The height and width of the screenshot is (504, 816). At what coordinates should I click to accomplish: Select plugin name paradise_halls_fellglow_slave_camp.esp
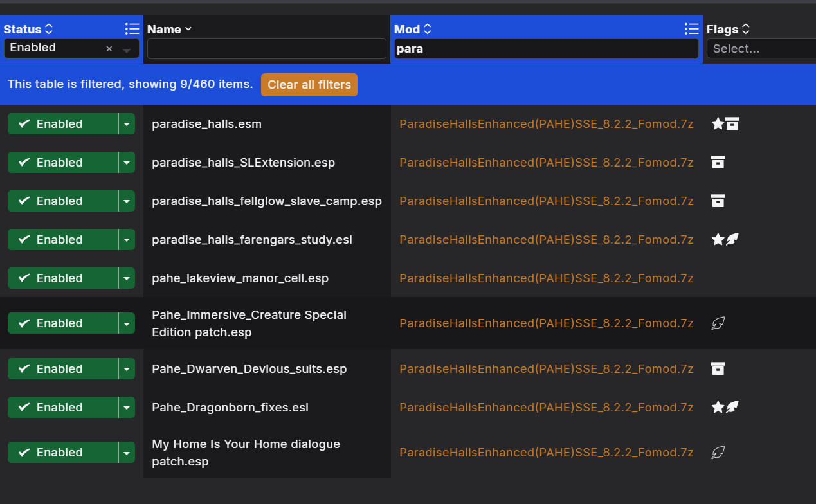(267, 201)
